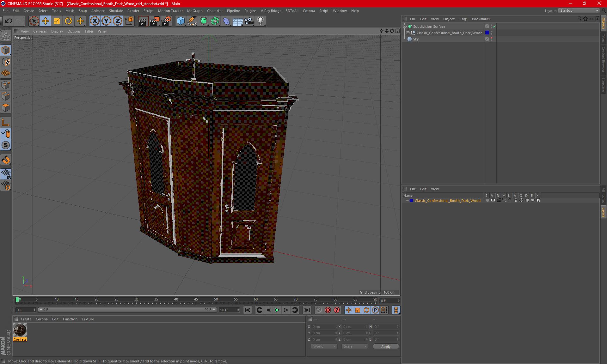
Task: Open Edit Render Settings
Action: pyautogui.click(x=166, y=21)
